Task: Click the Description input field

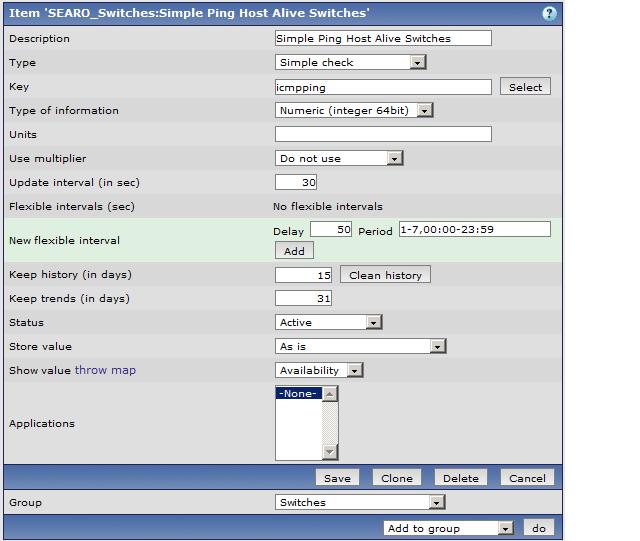Action: [x=383, y=38]
